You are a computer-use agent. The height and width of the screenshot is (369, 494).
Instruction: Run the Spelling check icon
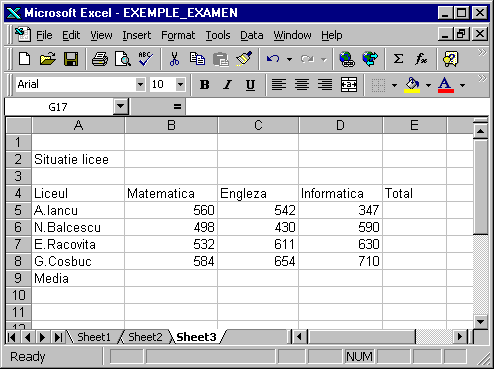click(146, 59)
